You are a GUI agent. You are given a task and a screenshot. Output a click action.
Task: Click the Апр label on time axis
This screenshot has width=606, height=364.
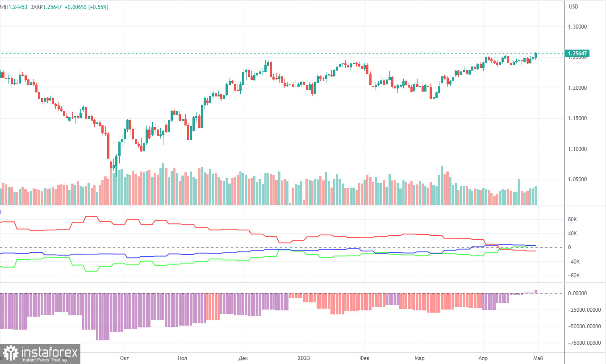coord(483,358)
